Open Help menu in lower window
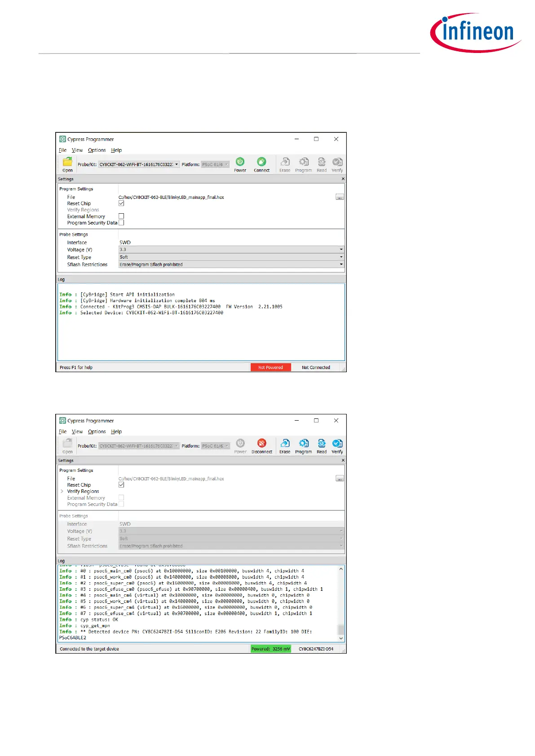The image size is (535, 756). [116, 431]
